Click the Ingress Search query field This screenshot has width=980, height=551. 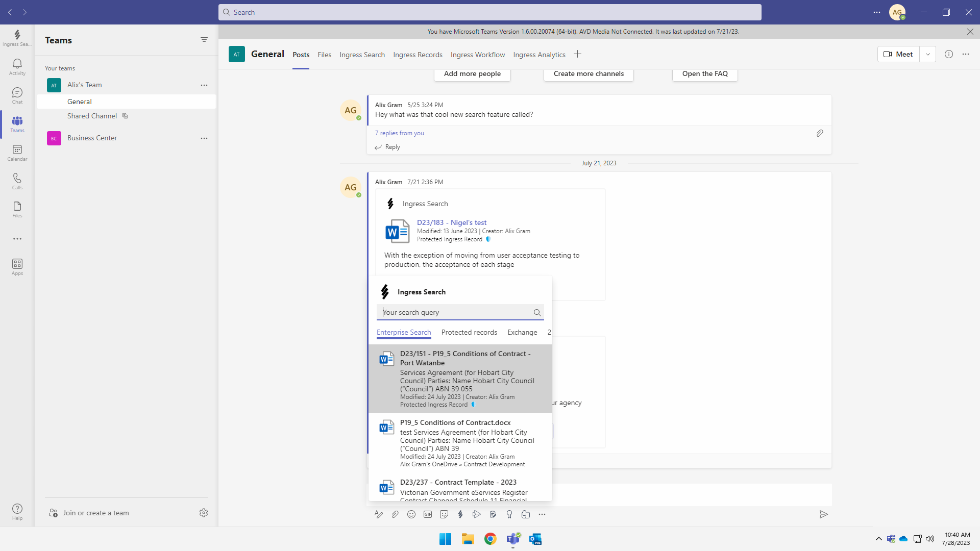pos(454,312)
